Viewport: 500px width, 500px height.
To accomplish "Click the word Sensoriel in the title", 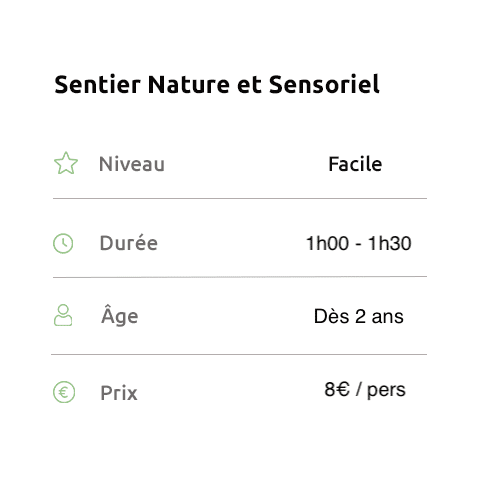I will click(x=324, y=84).
